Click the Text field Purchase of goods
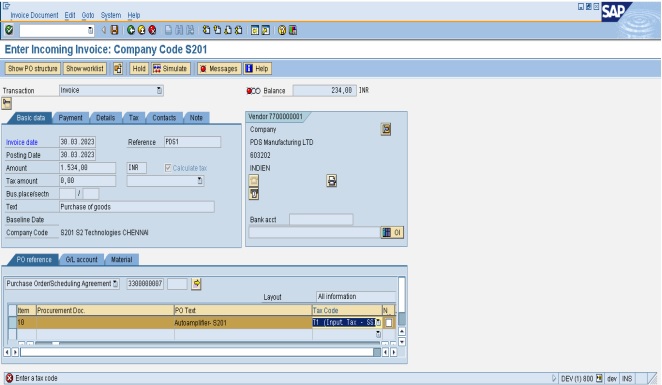 coord(137,207)
